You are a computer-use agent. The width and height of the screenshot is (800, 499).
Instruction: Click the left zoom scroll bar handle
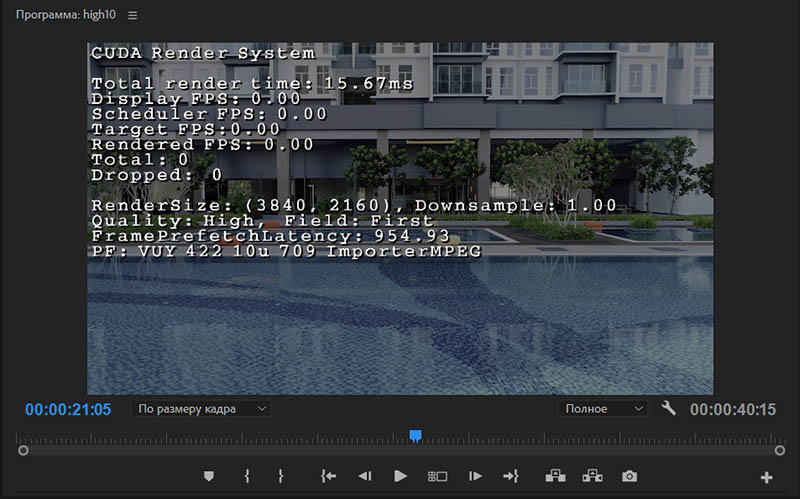pos(23,451)
